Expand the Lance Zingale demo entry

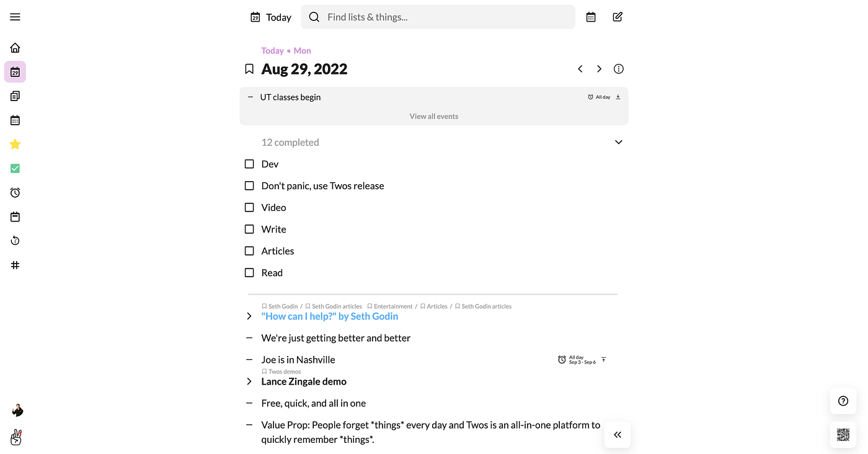click(x=249, y=381)
